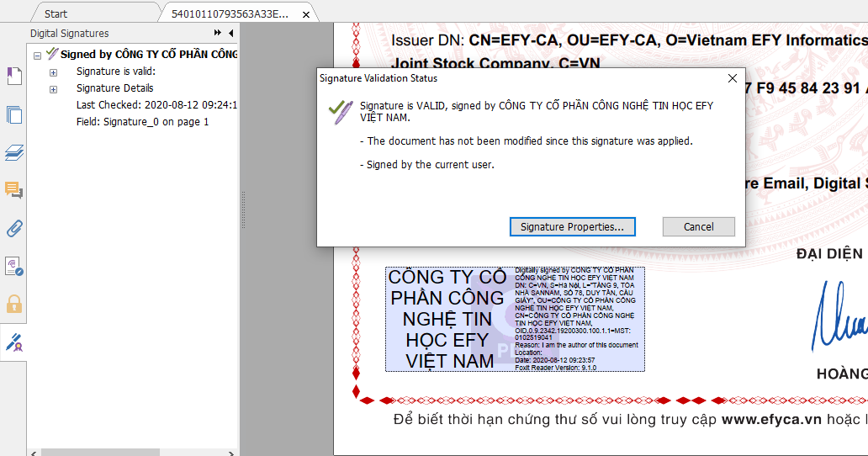The height and width of the screenshot is (456, 868).
Task: Expand the 'Signature is valid:' node
Action: tap(53, 72)
